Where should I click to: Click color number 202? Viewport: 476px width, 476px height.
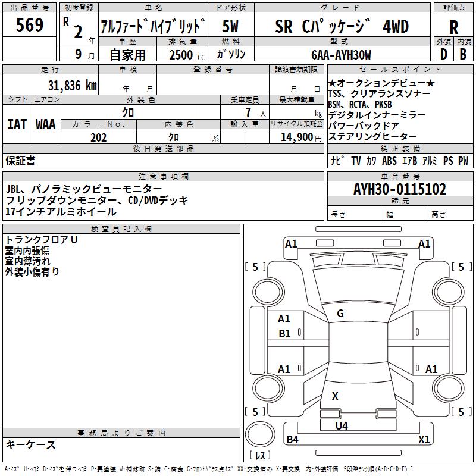(98, 137)
